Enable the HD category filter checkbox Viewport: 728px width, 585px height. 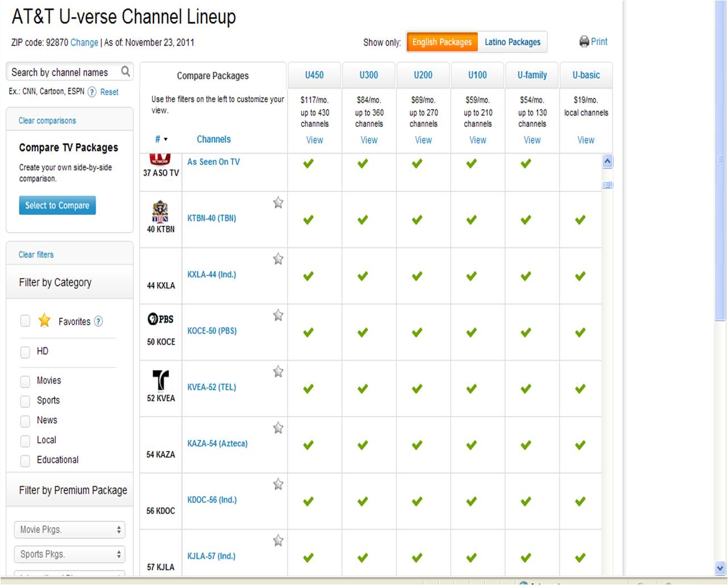[25, 352]
